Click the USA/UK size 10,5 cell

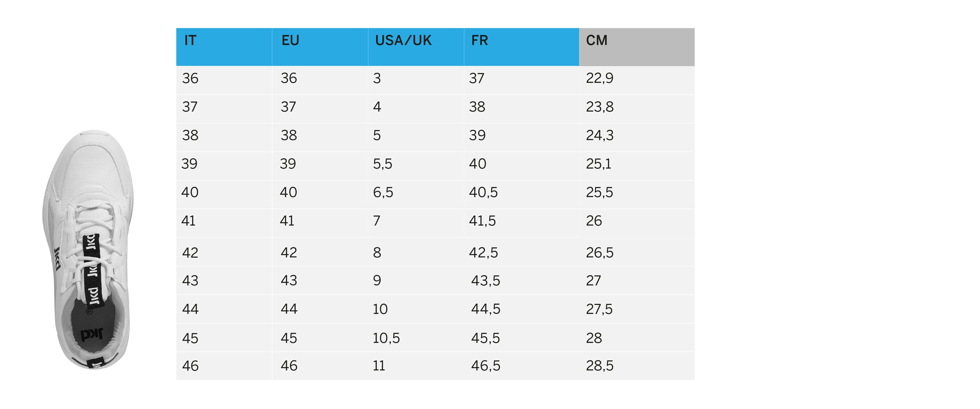(x=386, y=338)
